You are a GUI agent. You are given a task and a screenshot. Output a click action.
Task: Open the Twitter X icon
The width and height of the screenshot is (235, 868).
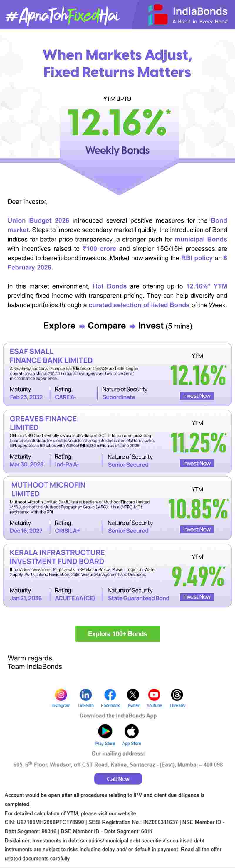click(x=133, y=695)
